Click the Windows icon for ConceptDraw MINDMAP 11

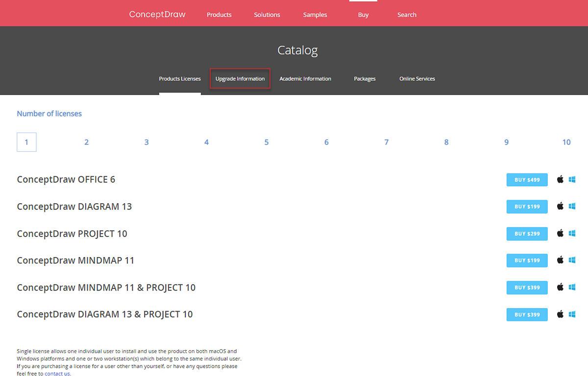pos(572,261)
